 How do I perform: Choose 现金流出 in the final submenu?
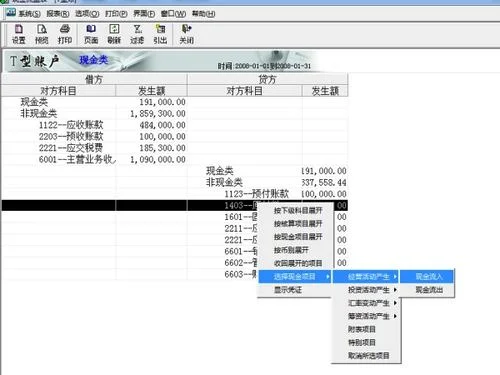coord(427,290)
